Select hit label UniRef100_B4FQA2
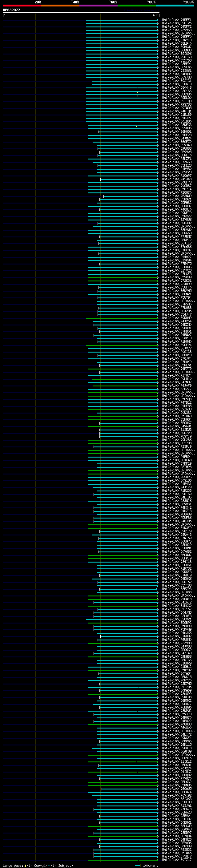This screenshot has width=197, height=868. pos(176,74)
